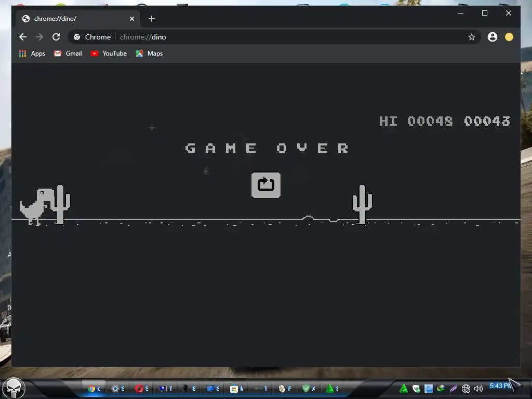Click the restart game button
Screen dimensions: 532x399
point(265,185)
